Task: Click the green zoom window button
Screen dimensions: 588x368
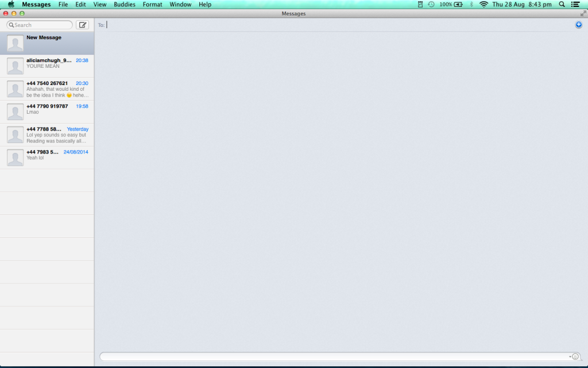Action: click(22, 14)
